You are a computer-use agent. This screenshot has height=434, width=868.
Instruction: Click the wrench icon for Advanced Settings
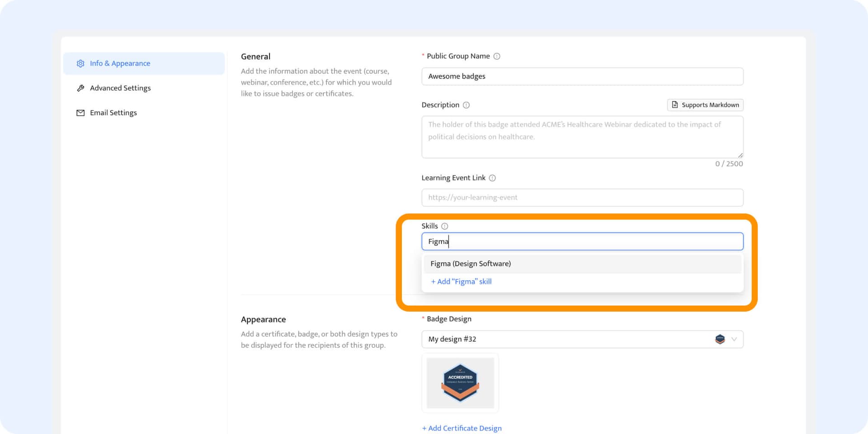pos(80,88)
